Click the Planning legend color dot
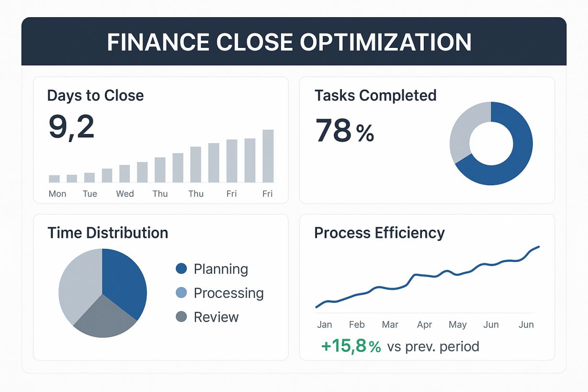Viewport: 588px width, 392px height. [181, 269]
